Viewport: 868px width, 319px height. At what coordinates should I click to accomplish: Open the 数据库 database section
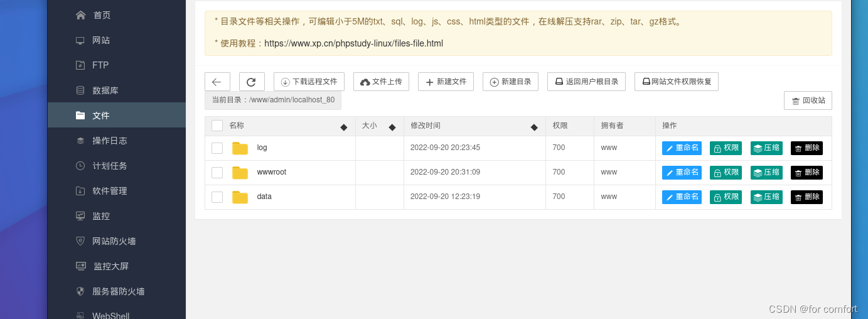[x=116, y=90]
